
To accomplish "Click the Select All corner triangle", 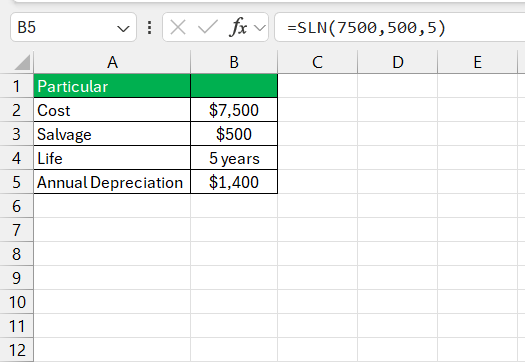I will [x=22, y=63].
